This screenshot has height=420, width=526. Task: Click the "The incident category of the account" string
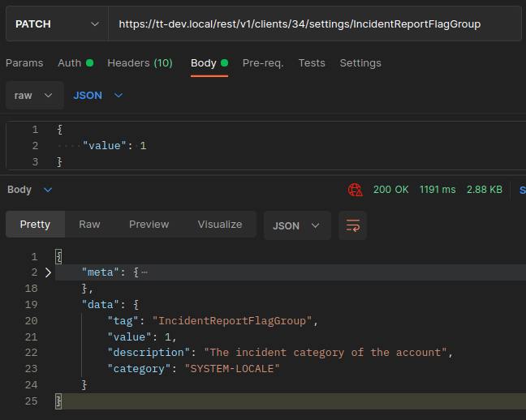pyautogui.click(x=326, y=353)
